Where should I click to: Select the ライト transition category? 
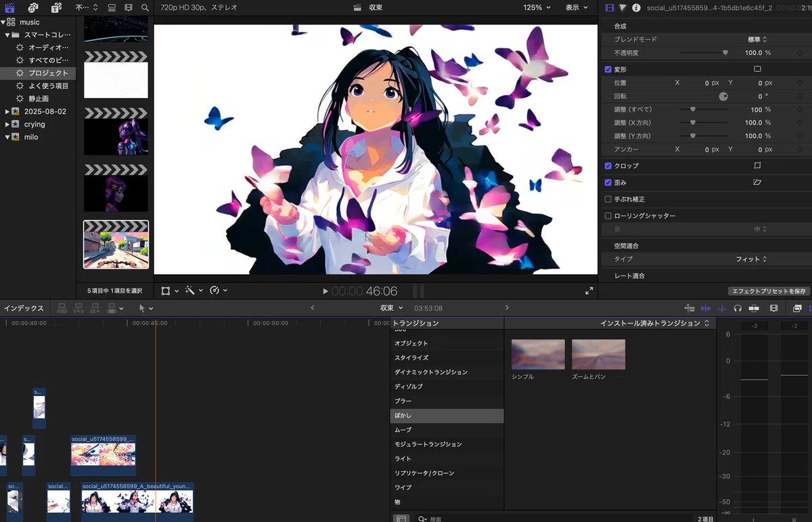pos(447,459)
